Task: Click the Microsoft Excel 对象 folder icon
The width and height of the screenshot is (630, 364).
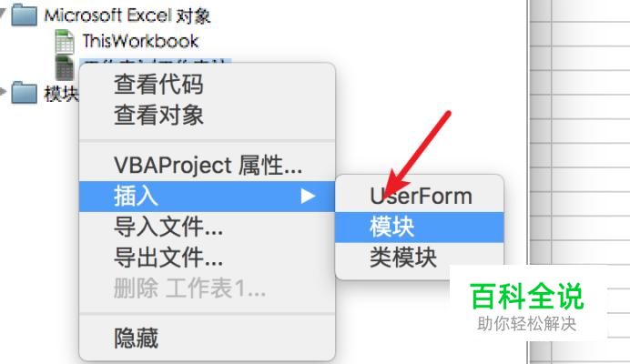Action: pyautogui.click(x=24, y=15)
